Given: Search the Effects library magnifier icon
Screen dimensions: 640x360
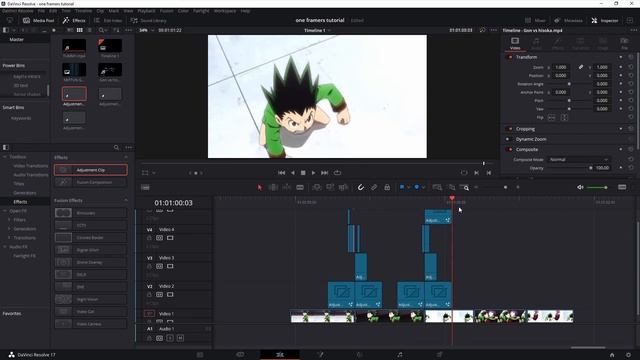Looking at the screenshot, I should [116, 147].
